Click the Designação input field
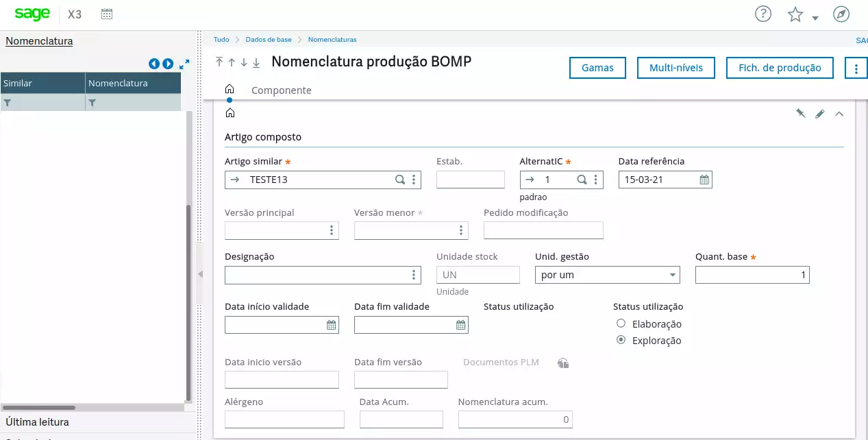868x440 pixels. (315, 275)
